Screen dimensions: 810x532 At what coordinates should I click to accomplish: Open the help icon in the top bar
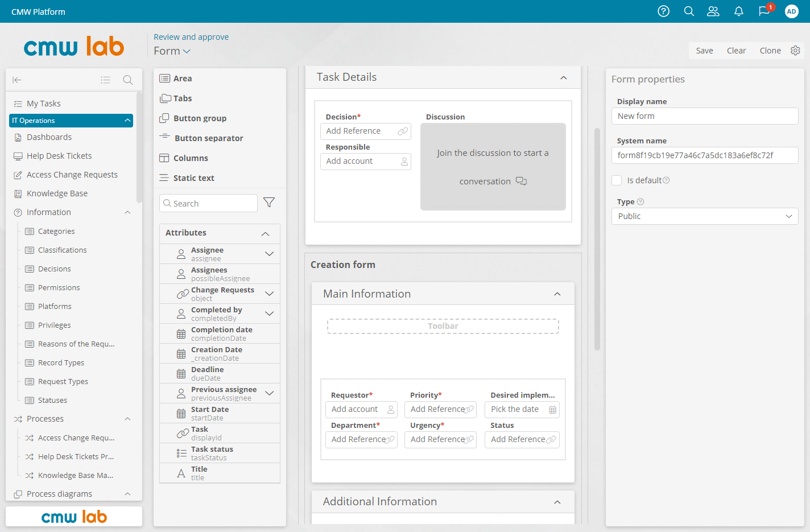(x=663, y=11)
